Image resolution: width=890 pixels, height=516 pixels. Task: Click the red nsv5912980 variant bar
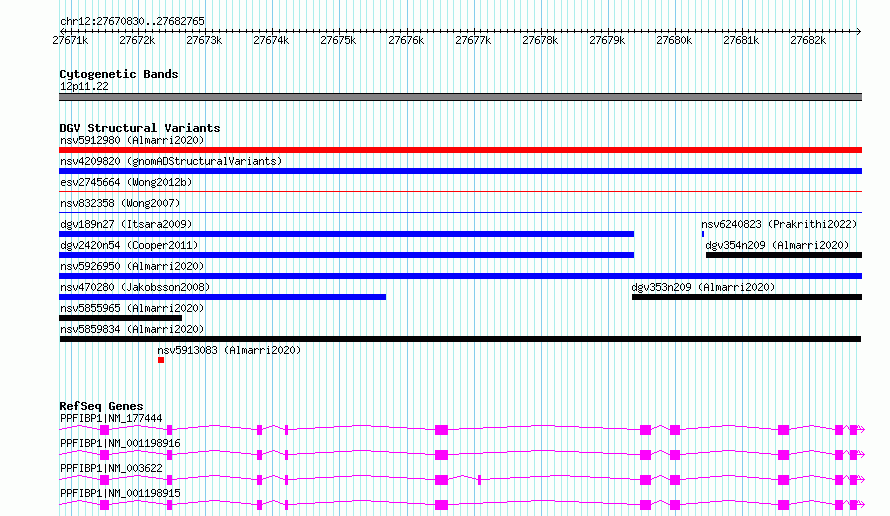(460, 150)
